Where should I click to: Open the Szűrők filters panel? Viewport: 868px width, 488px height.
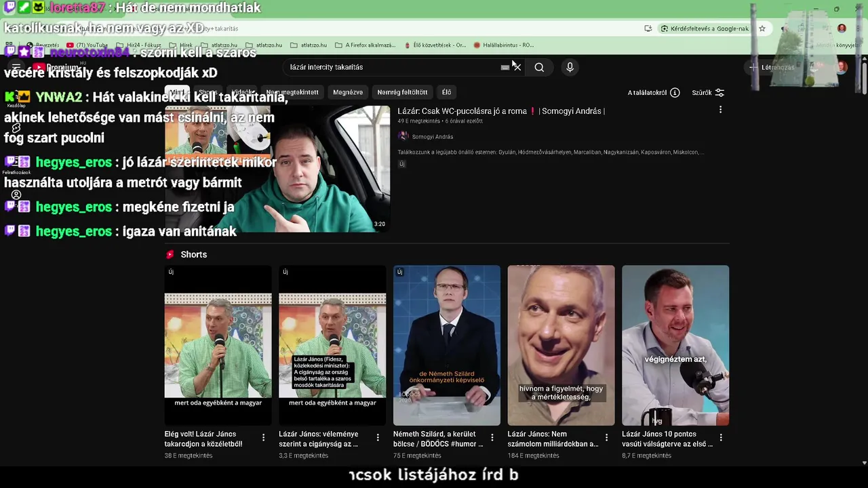tap(708, 92)
